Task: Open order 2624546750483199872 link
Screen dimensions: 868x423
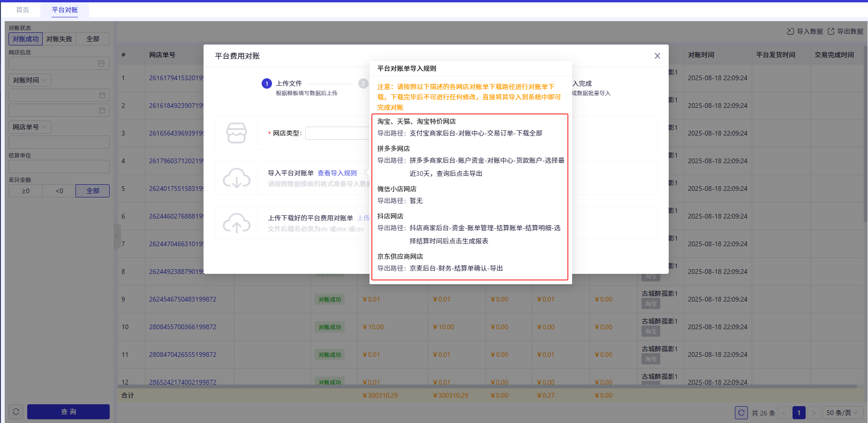Action: (x=183, y=299)
